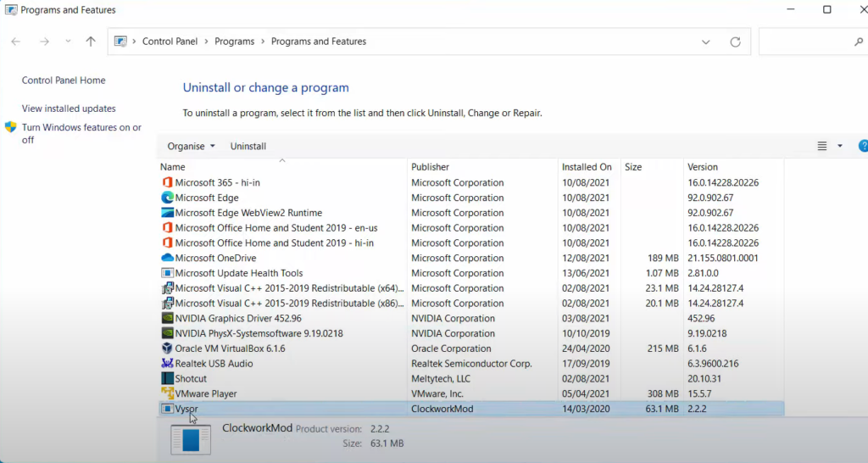Open View installed updates link
This screenshot has width=868, height=463.
(x=69, y=109)
